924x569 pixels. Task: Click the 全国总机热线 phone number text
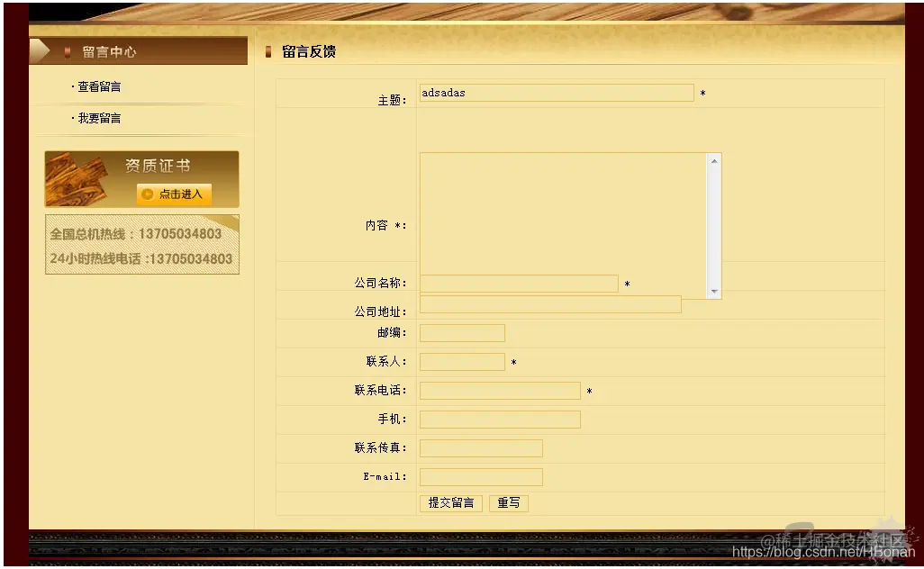click(135, 234)
